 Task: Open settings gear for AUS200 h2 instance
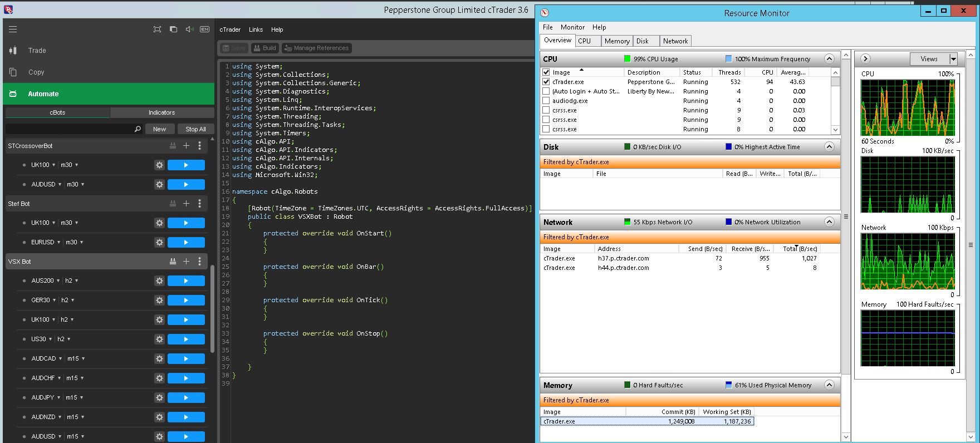pos(159,281)
